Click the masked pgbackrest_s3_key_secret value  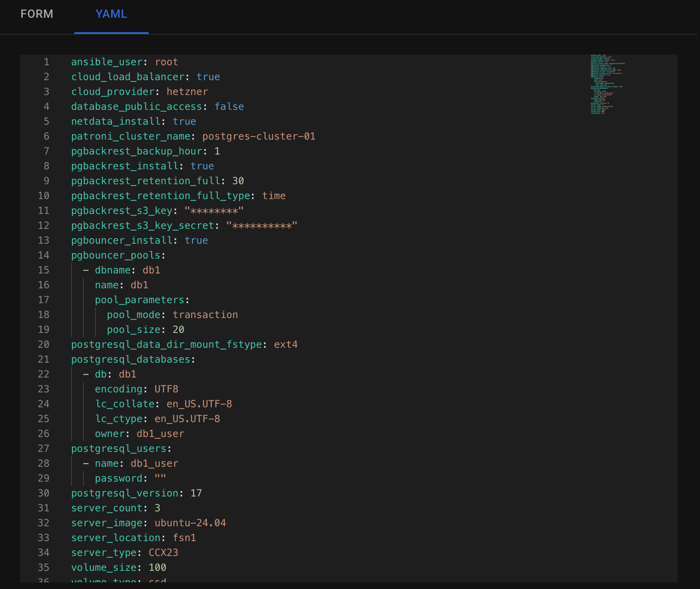click(262, 226)
